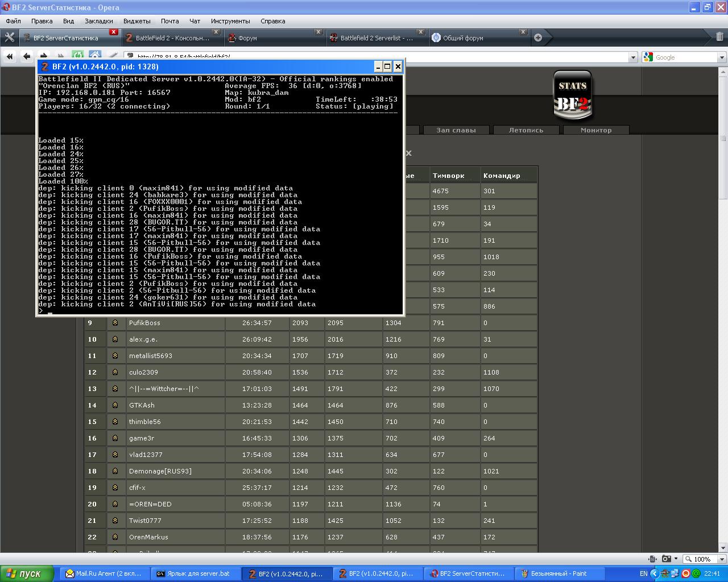The width and height of the screenshot is (728, 582).
Task: Click the network connection tray icon
Action: point(676,573)
